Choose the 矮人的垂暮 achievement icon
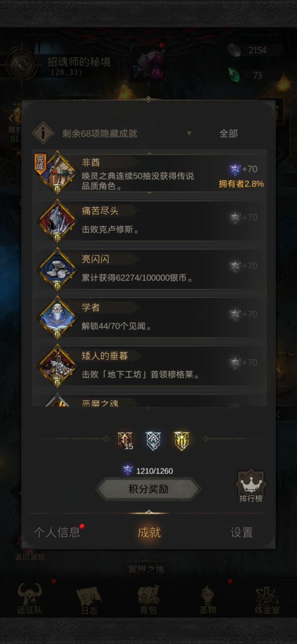This screenshot has width=297, height=644. point(57,365)
